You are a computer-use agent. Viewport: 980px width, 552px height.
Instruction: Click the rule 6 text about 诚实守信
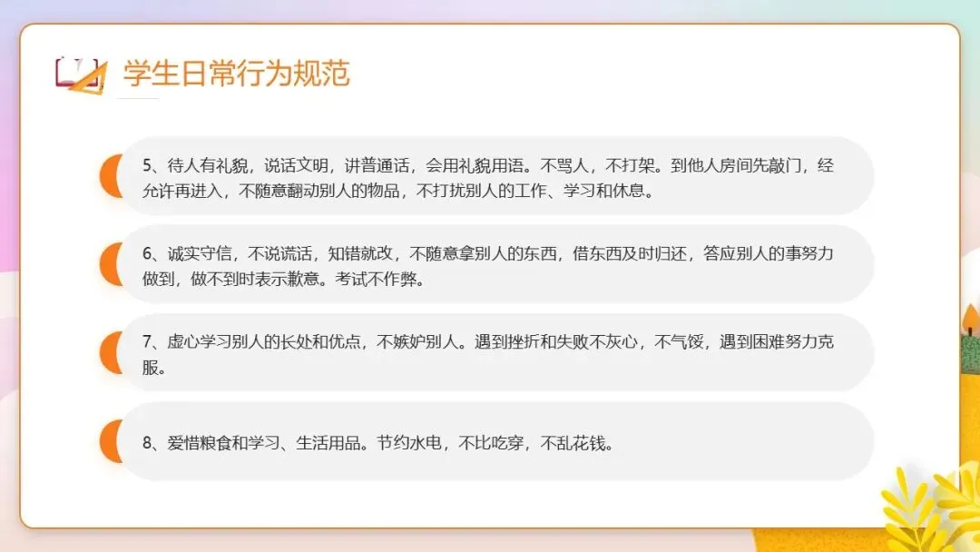pyautogui.click(x=487, y=266)
